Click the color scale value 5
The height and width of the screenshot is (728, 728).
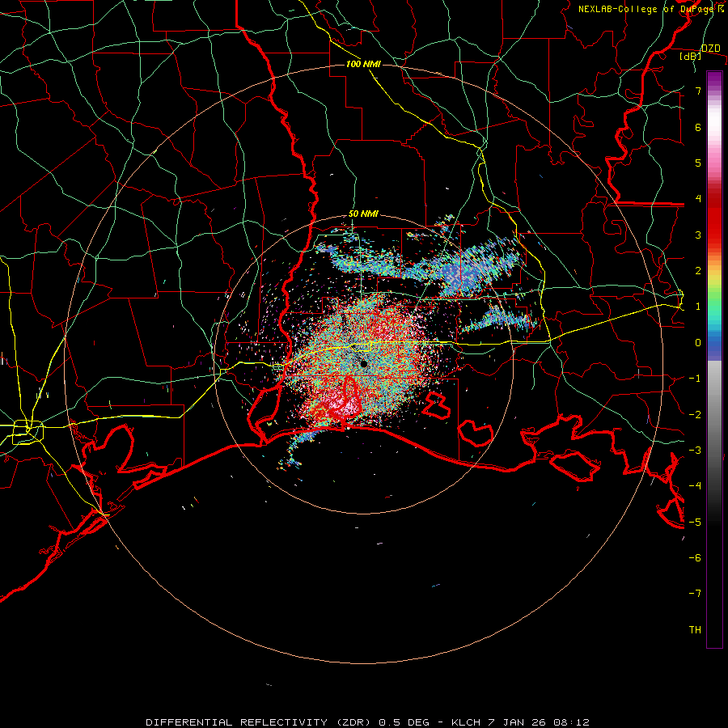pos(698,163)
